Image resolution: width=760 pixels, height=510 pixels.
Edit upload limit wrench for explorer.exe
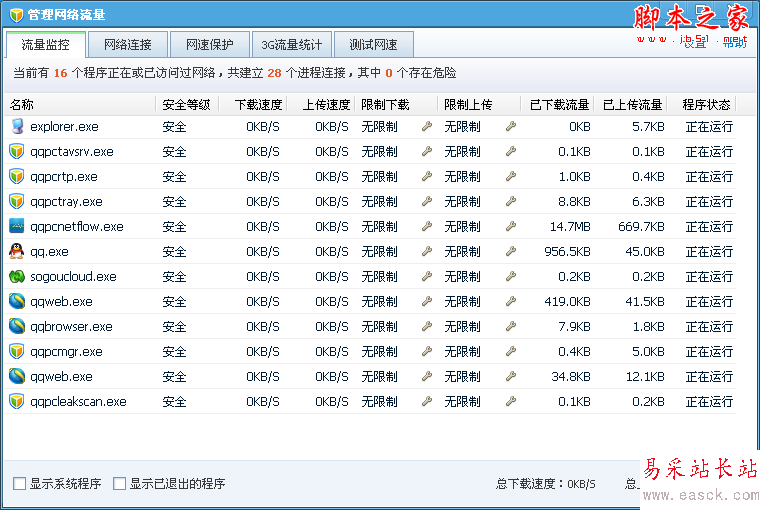coord(510,127)
